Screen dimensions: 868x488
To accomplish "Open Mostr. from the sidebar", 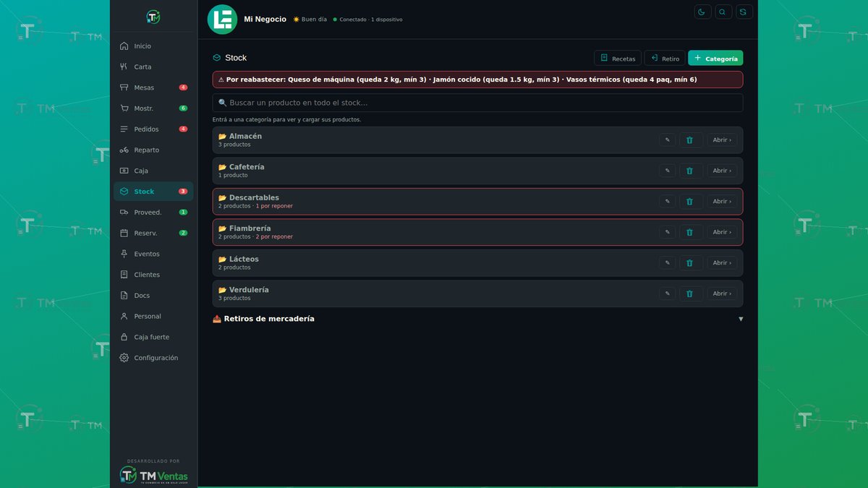I will pyautogui.click(x=153, y=108).
